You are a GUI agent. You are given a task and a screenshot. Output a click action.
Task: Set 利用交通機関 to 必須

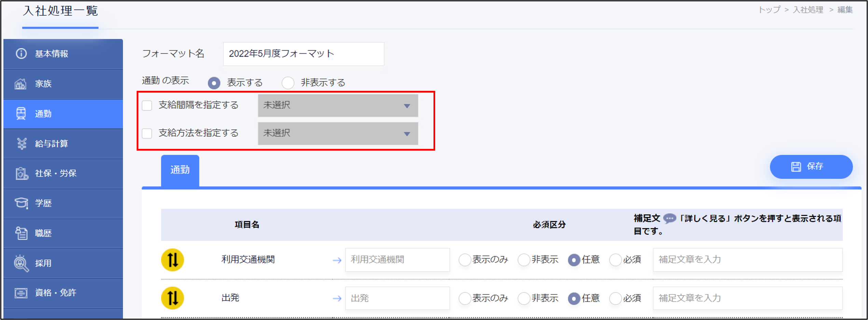pos(615,260)
